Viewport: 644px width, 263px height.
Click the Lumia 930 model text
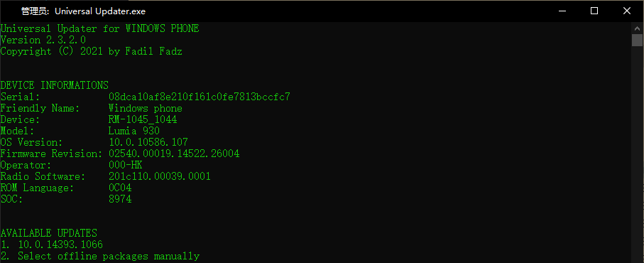click(134, 131)
